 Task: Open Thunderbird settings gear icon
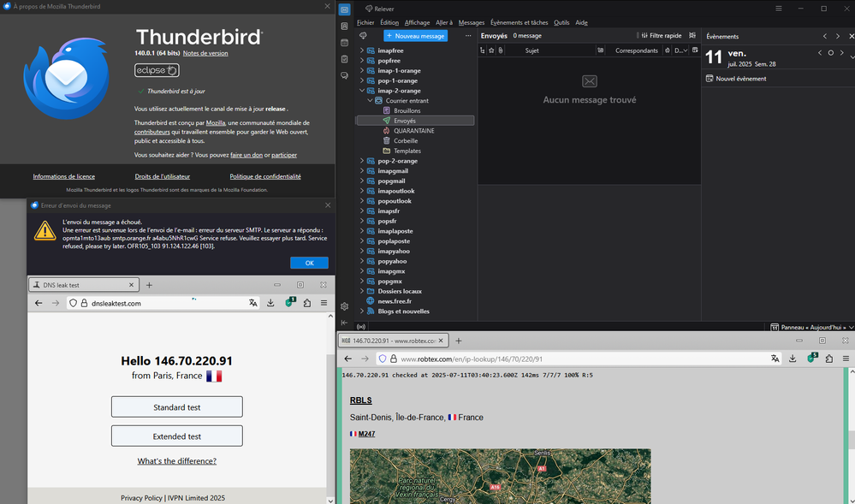(x=344, y=306)
